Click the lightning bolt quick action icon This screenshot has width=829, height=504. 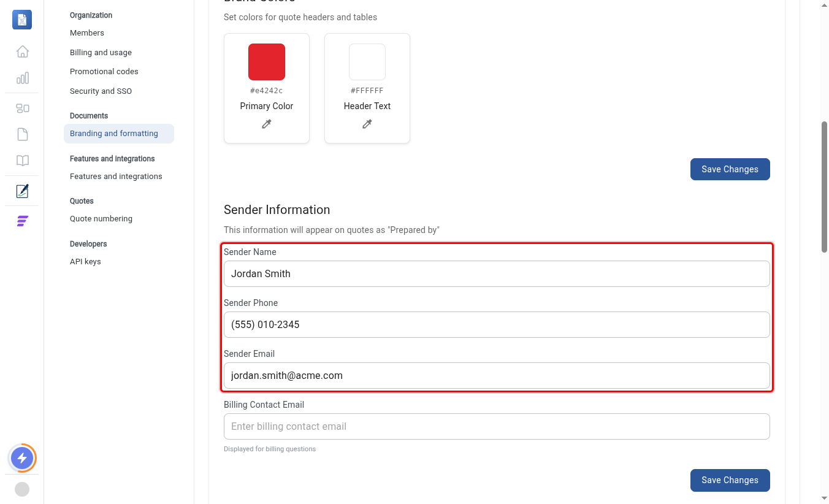pos(22,458)
